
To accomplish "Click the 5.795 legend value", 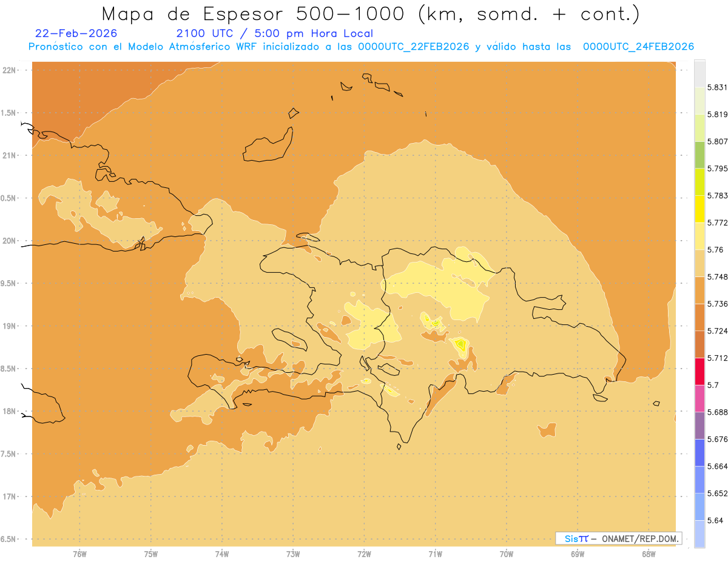I will [x=718, y=169].
